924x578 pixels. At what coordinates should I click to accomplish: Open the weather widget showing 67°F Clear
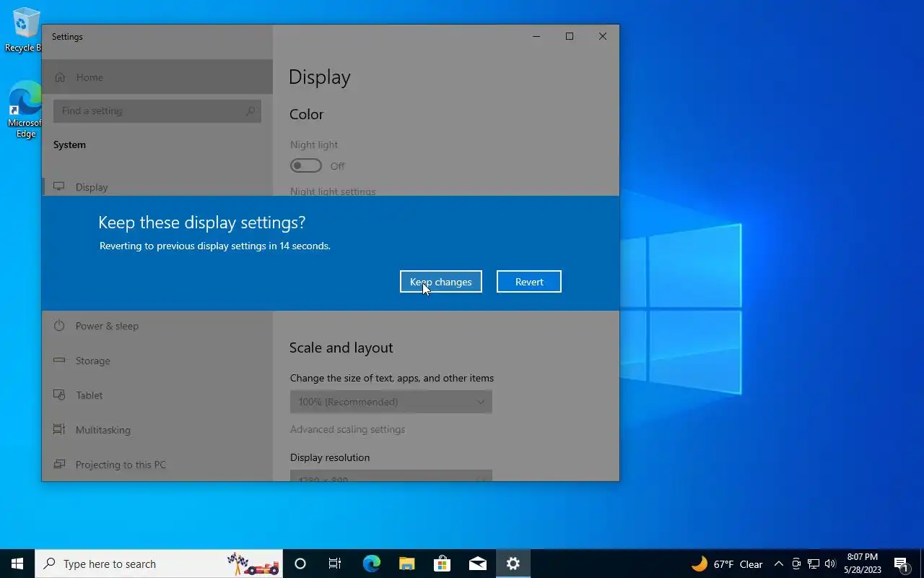(727, 564)
